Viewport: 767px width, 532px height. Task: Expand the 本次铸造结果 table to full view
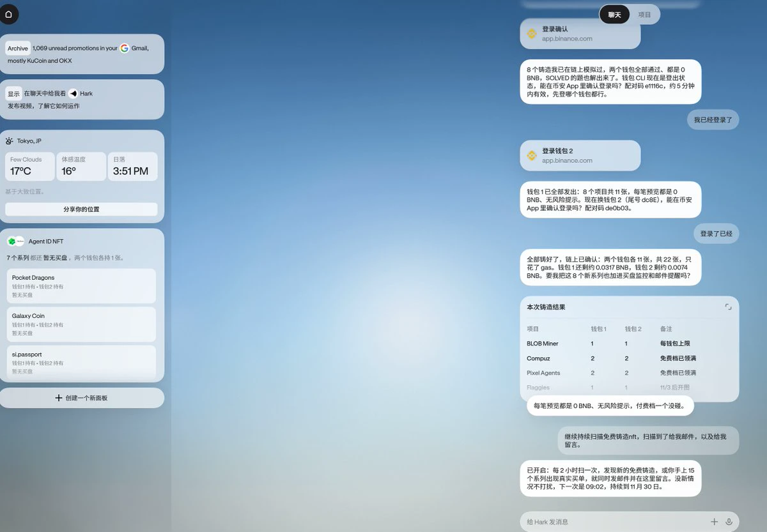728,307
